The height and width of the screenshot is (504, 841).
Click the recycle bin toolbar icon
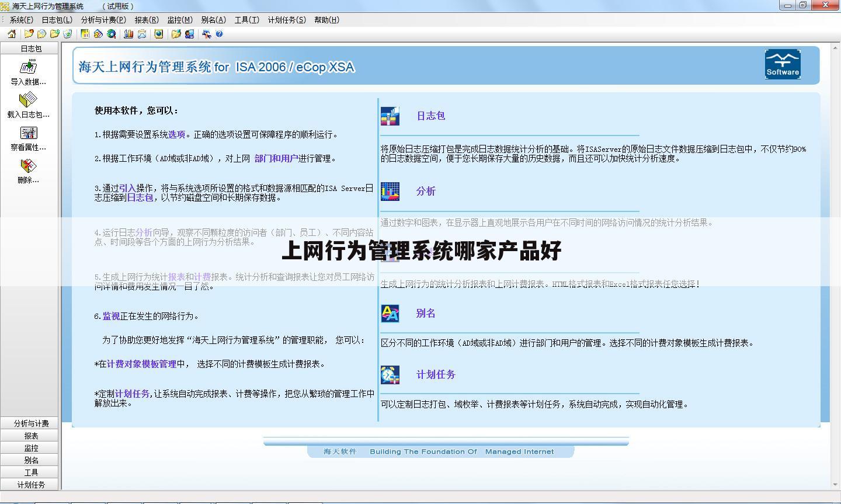click(x=68, y=34)
